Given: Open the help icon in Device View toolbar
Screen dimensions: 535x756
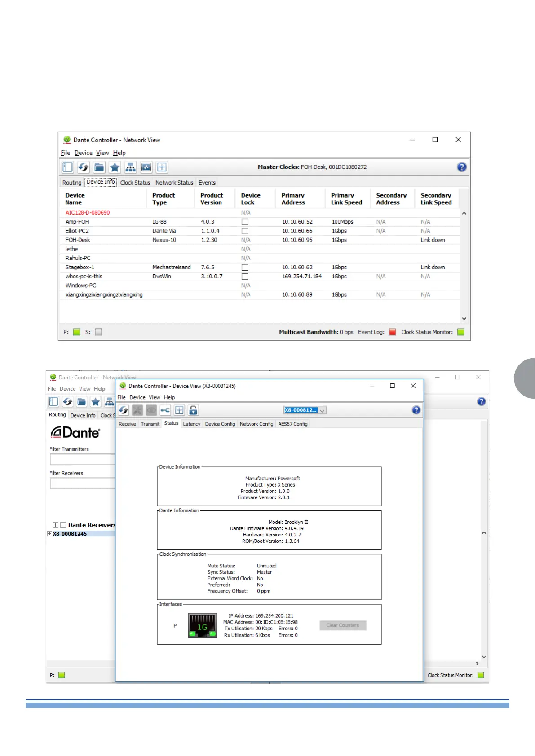Looking at the screenshot, I should click(x=416, y=410).
